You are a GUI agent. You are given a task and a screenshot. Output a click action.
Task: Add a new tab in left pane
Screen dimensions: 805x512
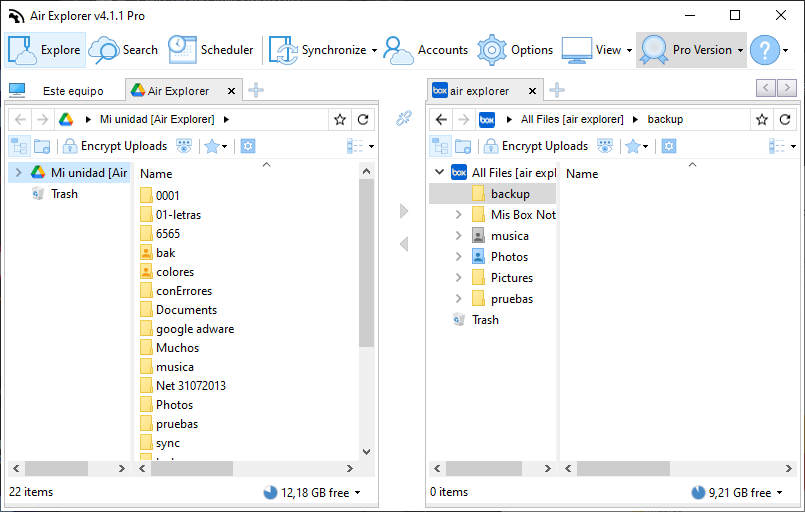256,90
